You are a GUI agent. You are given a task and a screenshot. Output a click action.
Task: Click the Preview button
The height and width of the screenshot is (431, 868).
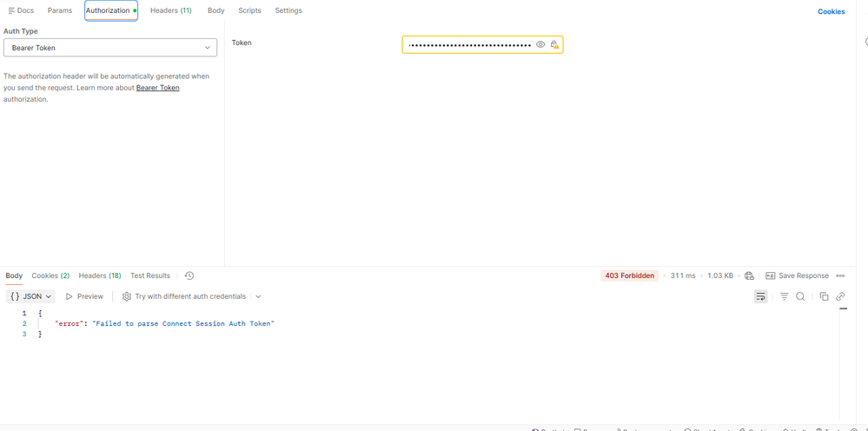pyautogui.click(x=84, y=296)
